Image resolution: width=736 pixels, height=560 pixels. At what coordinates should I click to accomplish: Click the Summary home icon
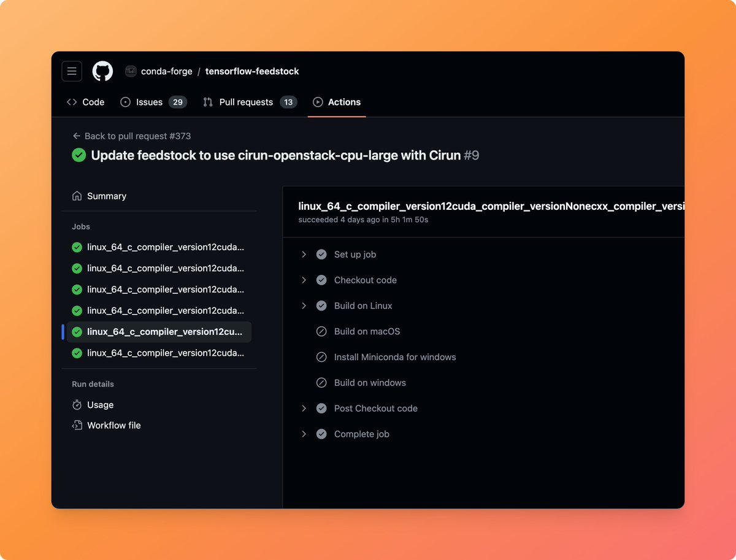click(77, 196)
